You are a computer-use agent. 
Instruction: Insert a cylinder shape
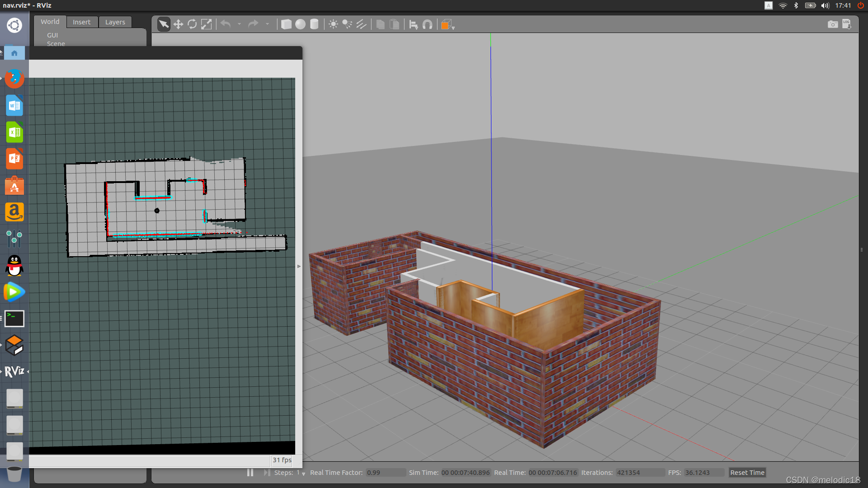[314, 24]
